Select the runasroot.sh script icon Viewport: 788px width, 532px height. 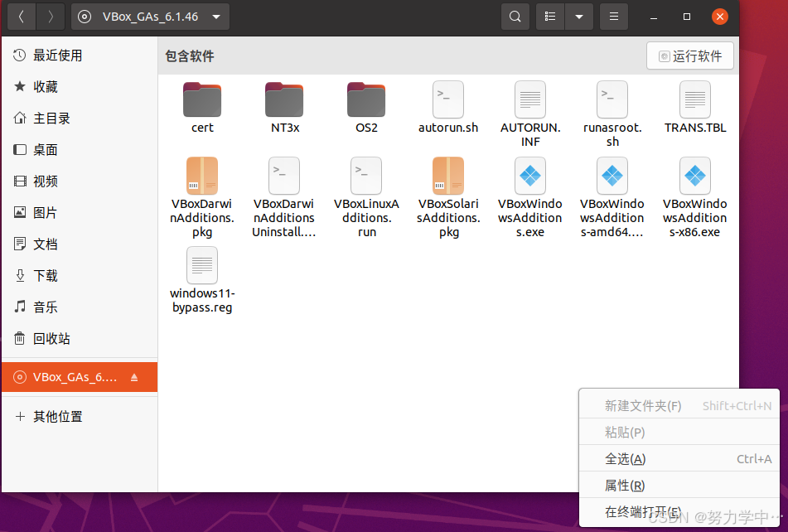[x=612, y=99]
